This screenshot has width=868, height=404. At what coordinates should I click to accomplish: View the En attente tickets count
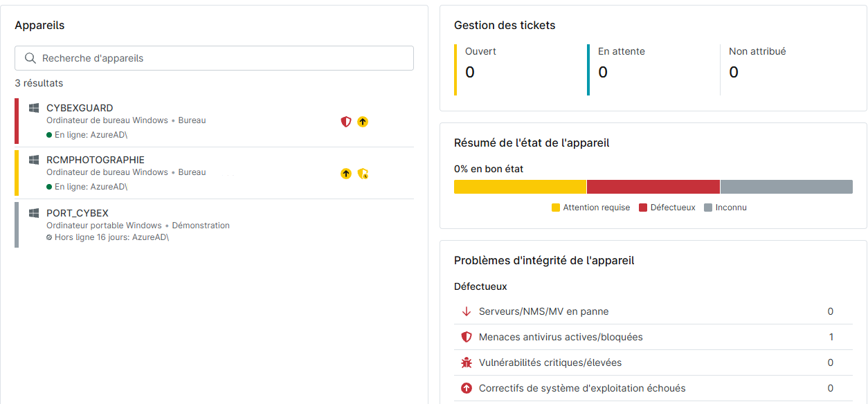click(x=603, y=72)
